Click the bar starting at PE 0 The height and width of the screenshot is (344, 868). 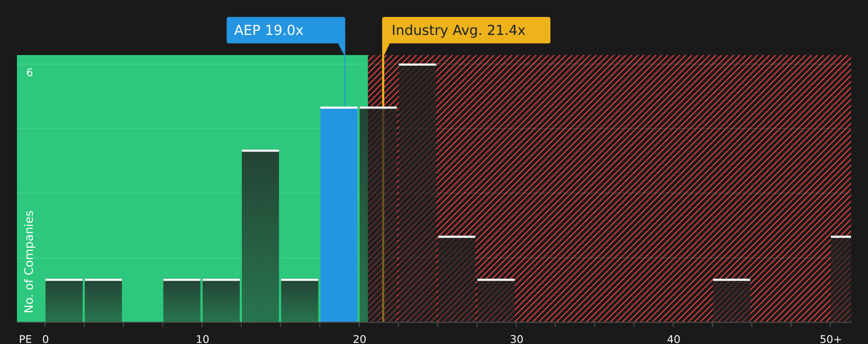[x=64, y=301]
